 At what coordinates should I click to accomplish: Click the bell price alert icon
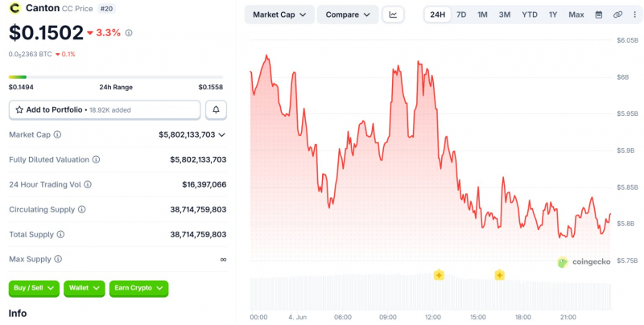[216, 109]
